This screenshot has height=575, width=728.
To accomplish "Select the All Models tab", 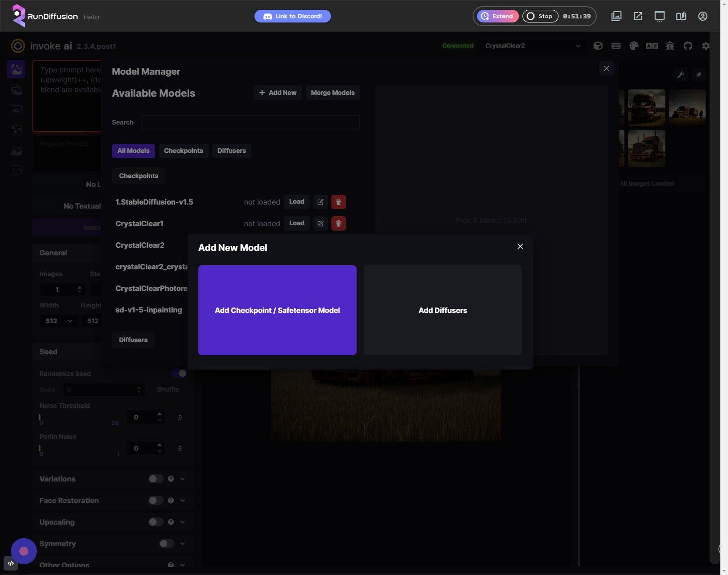I will (x=133, y=151).
